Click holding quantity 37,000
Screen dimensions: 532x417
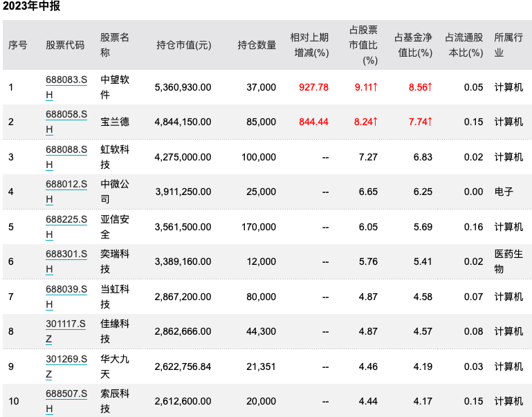point(262,87)
